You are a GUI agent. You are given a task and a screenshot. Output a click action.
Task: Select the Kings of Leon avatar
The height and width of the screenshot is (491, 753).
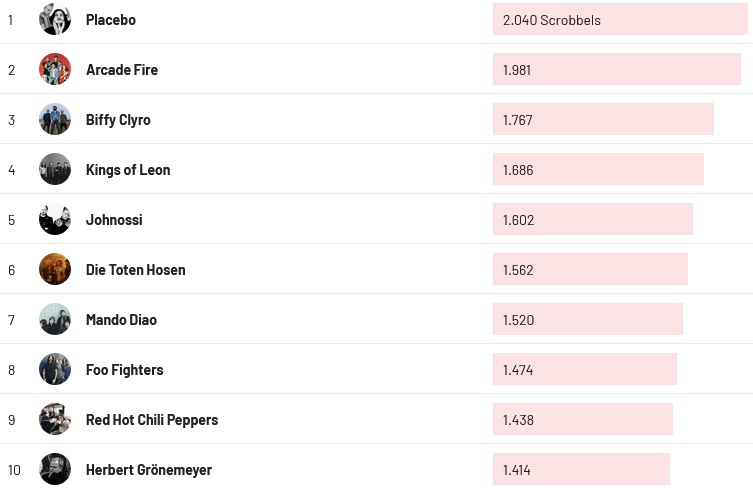click(55, 169)
